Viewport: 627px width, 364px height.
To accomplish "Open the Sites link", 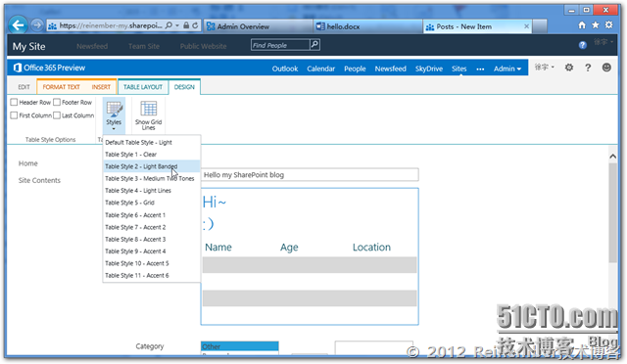I will 459,68.
